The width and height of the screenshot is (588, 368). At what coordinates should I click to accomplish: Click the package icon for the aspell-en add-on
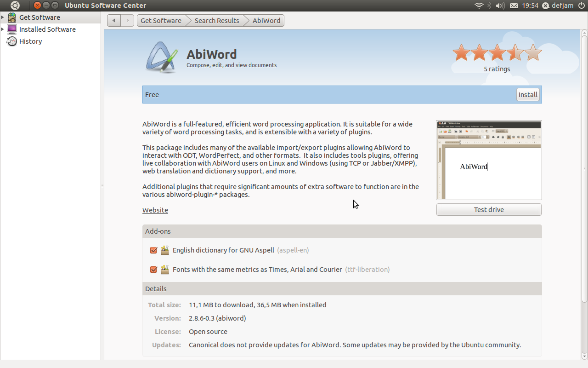click(x=165, y=250)
